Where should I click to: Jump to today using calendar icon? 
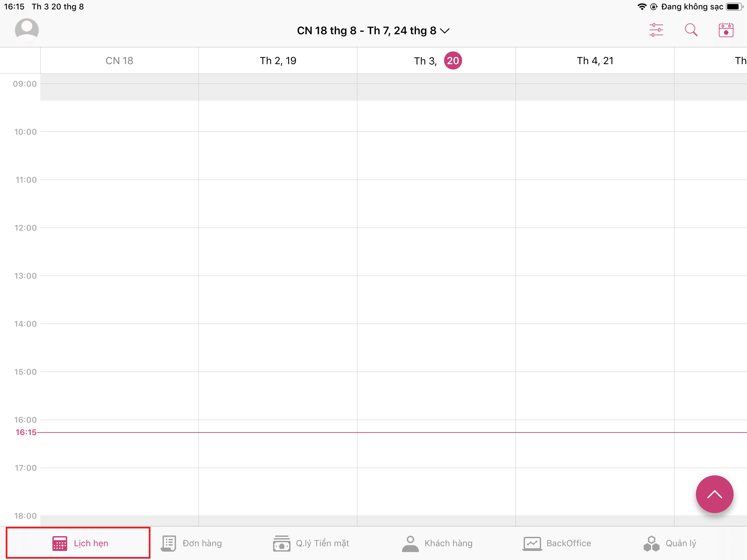click(726, 30)
